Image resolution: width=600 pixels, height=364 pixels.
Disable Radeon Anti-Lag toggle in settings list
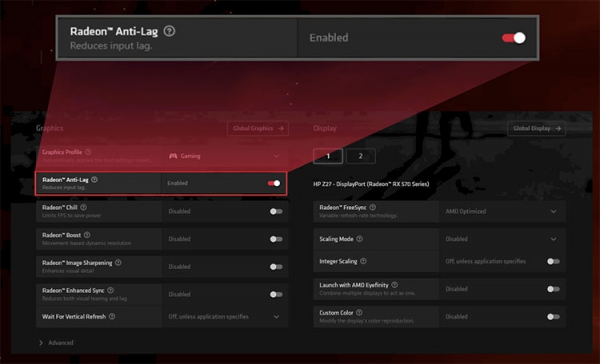pyautogui.click(x=274, y=183)
